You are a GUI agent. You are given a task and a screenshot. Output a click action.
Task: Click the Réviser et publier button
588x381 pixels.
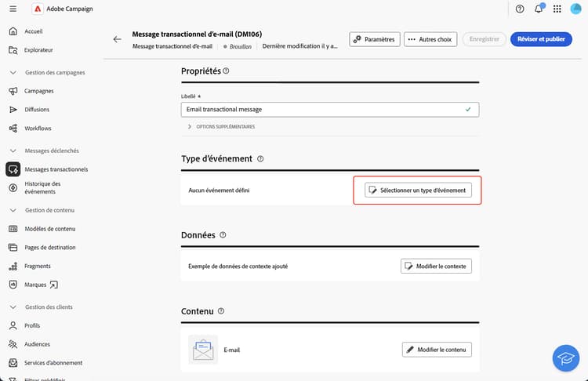[541, 38]
